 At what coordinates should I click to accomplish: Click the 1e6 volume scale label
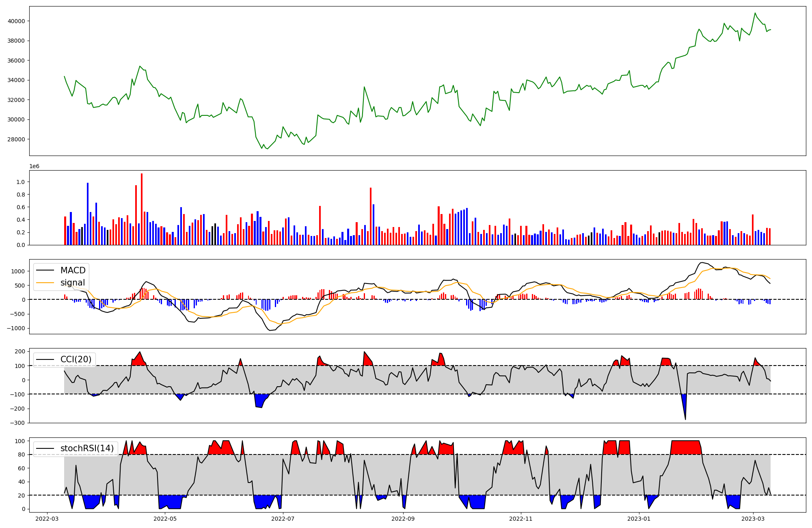[x=34, y=167]
